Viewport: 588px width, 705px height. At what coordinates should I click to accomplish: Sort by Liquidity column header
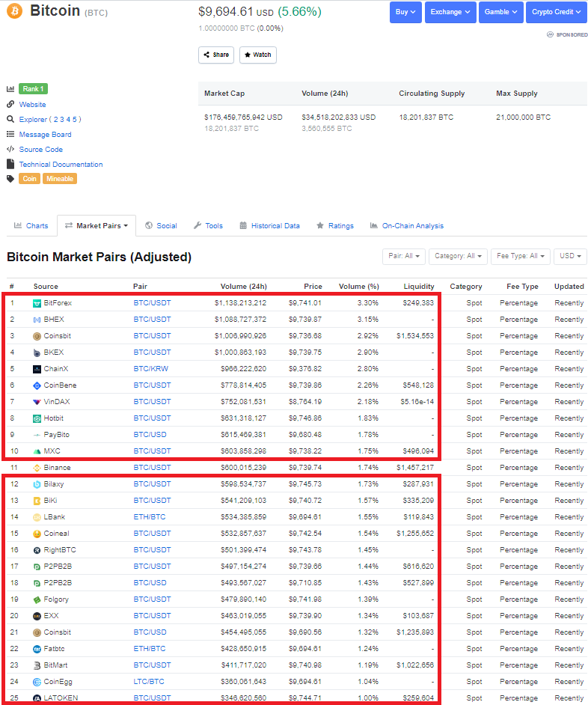(419, 287)
